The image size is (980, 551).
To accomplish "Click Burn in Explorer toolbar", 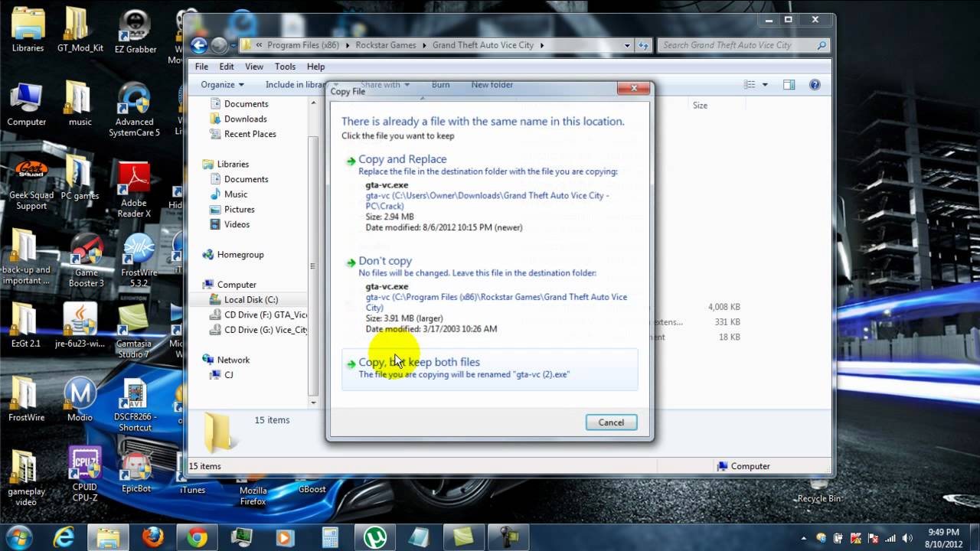I will (440, 85).
